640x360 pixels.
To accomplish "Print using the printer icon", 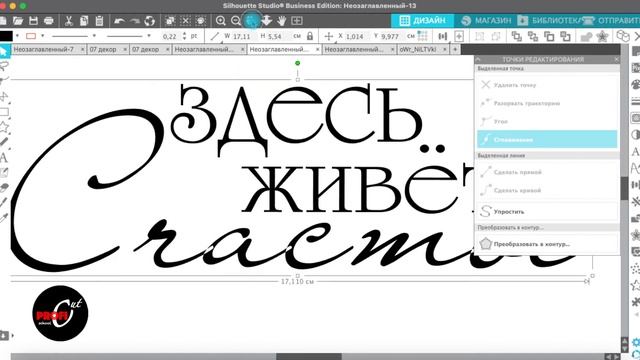I will click(49, 21).
